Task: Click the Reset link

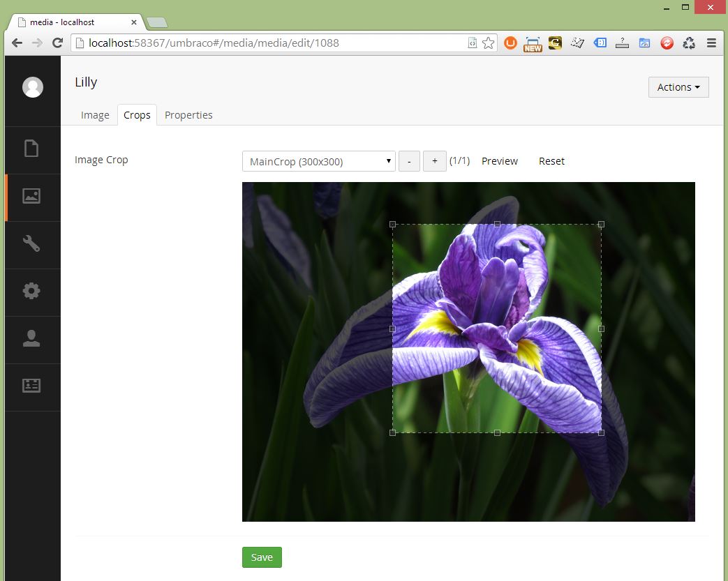Action: pyautogui.click(x=551, y=161)
